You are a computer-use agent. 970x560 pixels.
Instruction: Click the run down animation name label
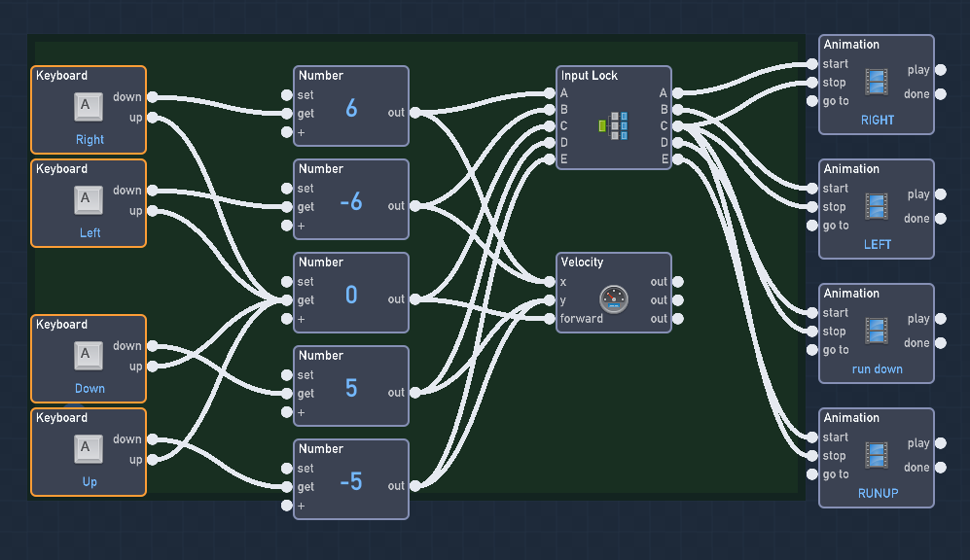click(x=878, y=369)
